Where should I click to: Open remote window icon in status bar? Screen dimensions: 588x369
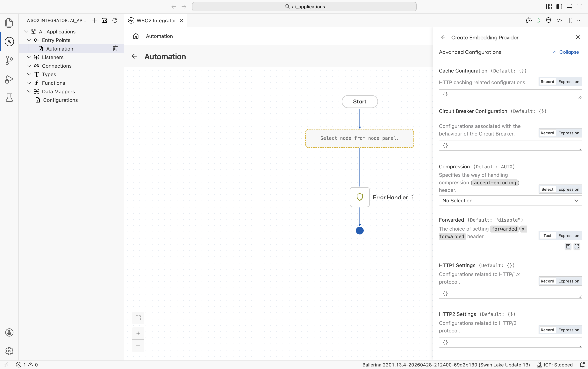coord(6,365)
